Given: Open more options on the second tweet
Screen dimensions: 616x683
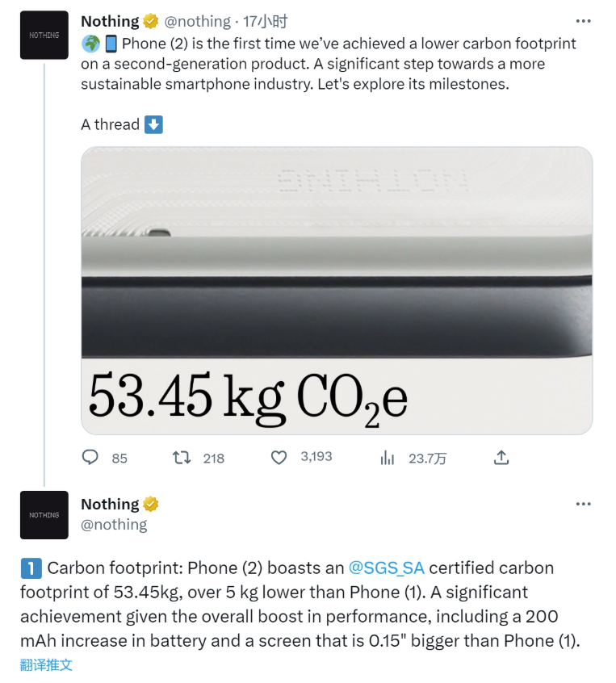Looking at the screenshot, I should coord(583,504).
